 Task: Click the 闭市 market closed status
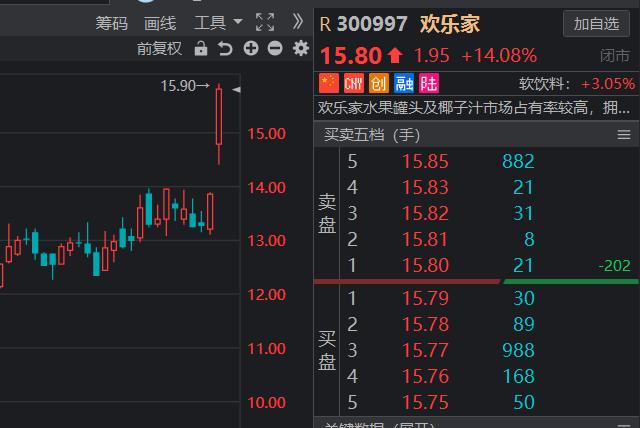pyautogui.click(x=615, y=55)
